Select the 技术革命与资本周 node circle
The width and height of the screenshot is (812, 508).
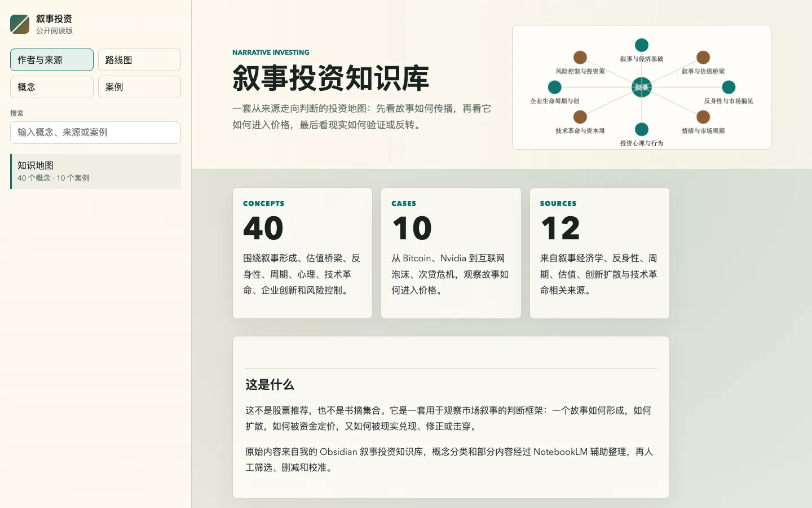click(580, 117)
